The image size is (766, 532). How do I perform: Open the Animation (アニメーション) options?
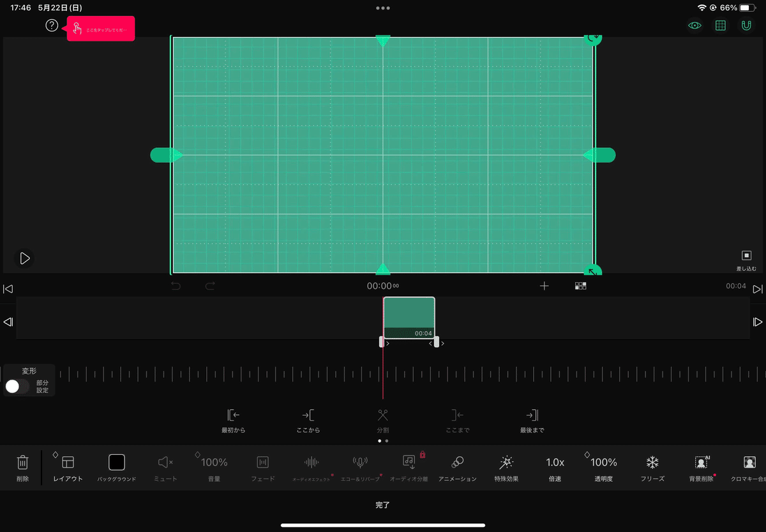coord(457,468)
